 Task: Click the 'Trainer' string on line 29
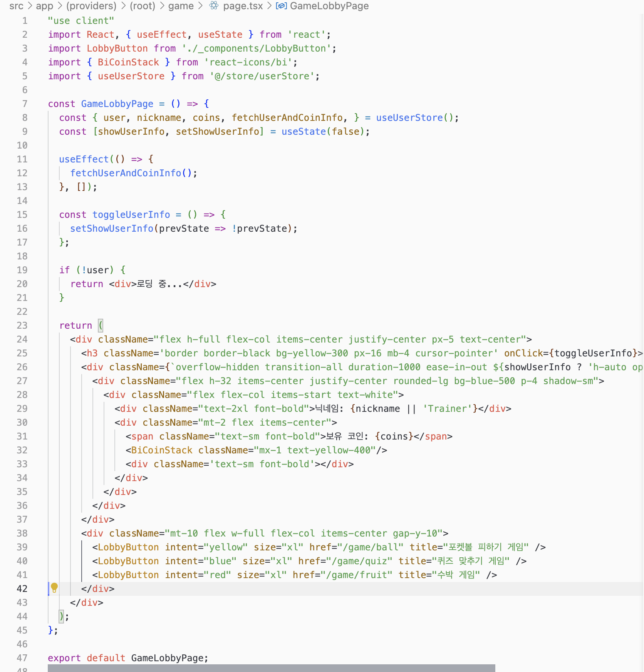click(448, 409)
